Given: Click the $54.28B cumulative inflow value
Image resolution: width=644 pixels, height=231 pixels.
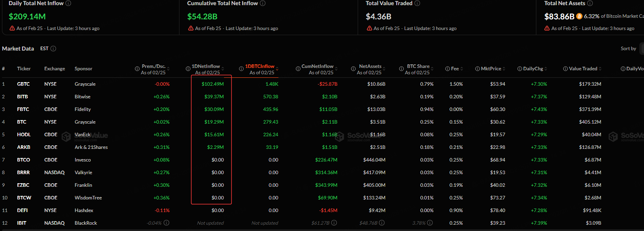Looking at the screenshot, I should click(x=202, y=17).
